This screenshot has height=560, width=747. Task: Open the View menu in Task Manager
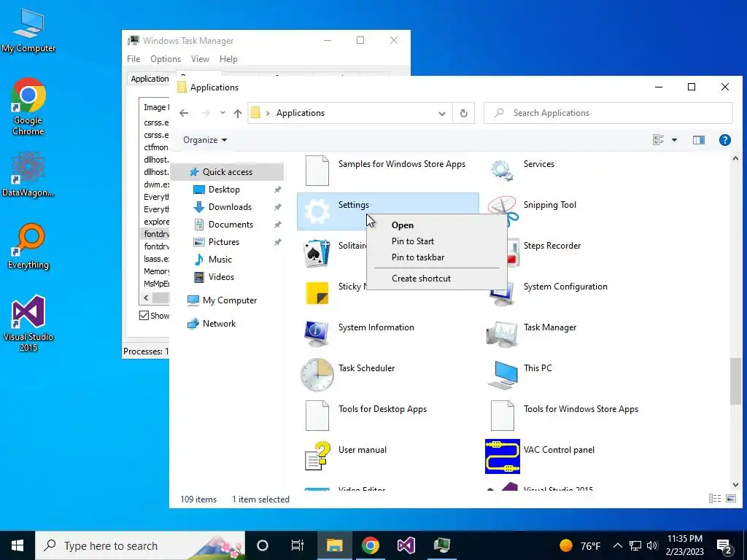pos(200,59)
